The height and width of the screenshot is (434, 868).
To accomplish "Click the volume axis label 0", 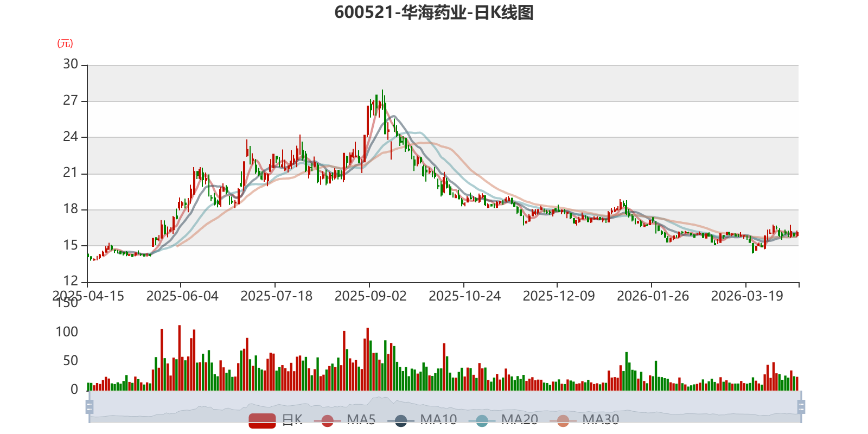I will pos(74,390).
